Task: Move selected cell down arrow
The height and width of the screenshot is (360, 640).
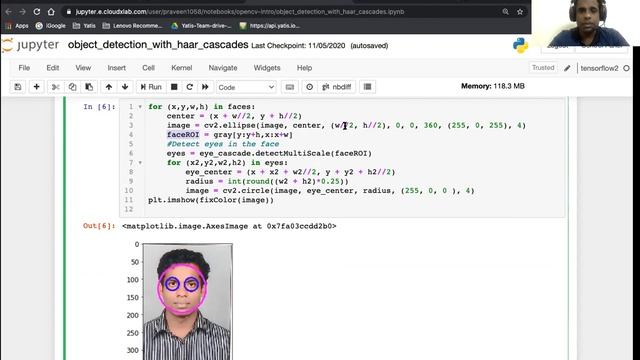Action: (125, 87)
